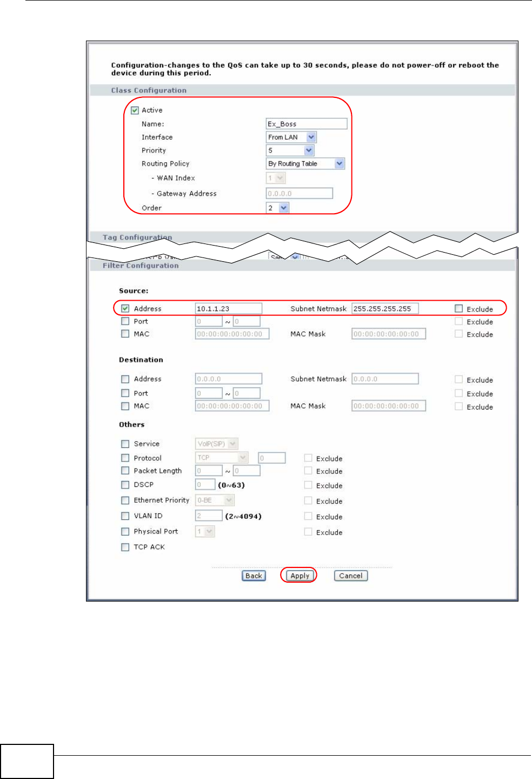This screenshot has width=532, height=779.
Task: Click the Gateway Address field
Action: coord(300,193)
